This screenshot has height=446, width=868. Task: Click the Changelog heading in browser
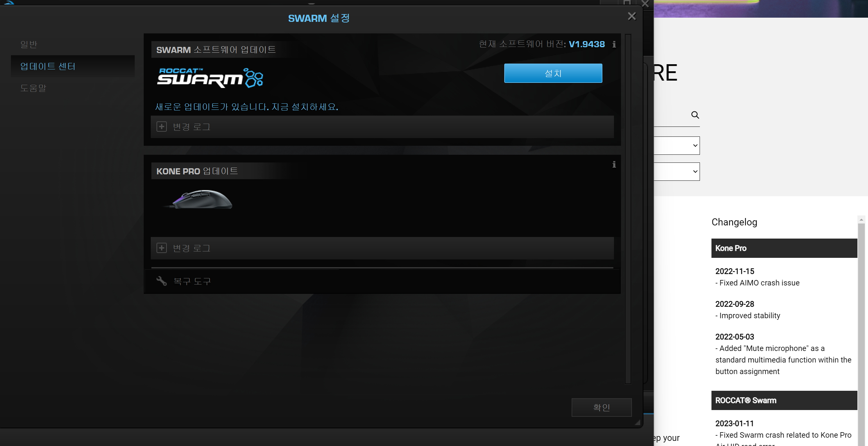point(734,222)
